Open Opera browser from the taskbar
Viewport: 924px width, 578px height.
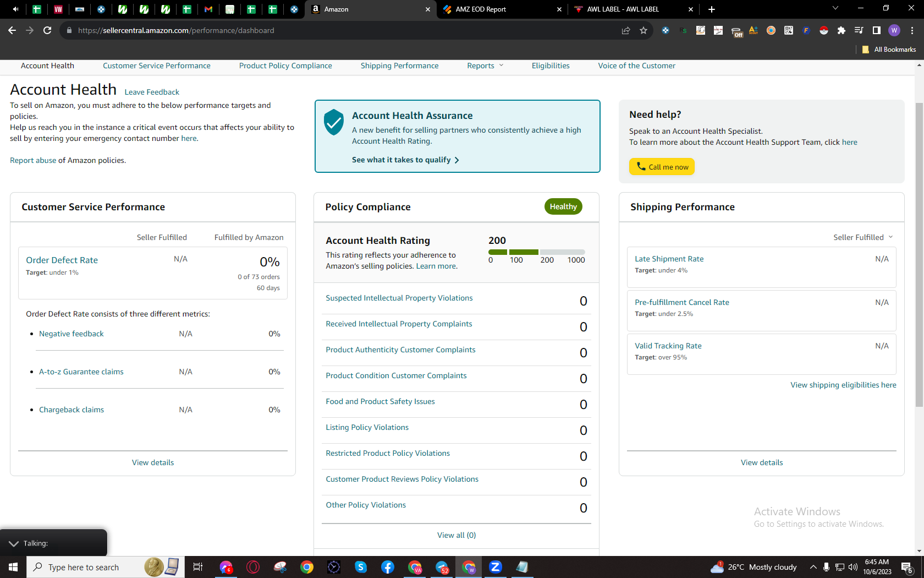[253, 567]
